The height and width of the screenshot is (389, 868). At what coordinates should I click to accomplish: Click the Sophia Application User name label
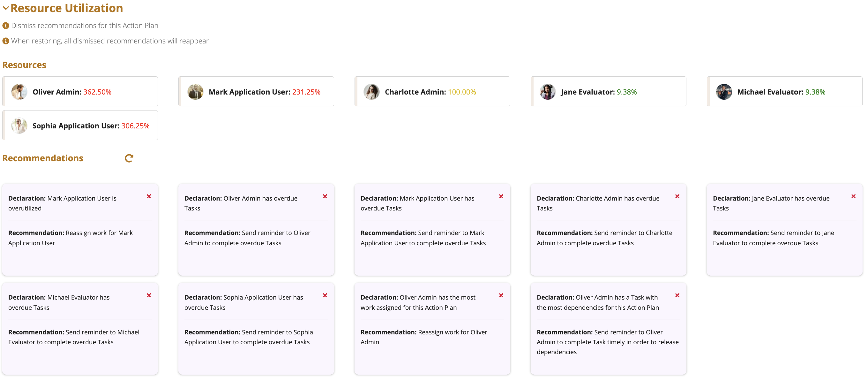pos(76,126)
